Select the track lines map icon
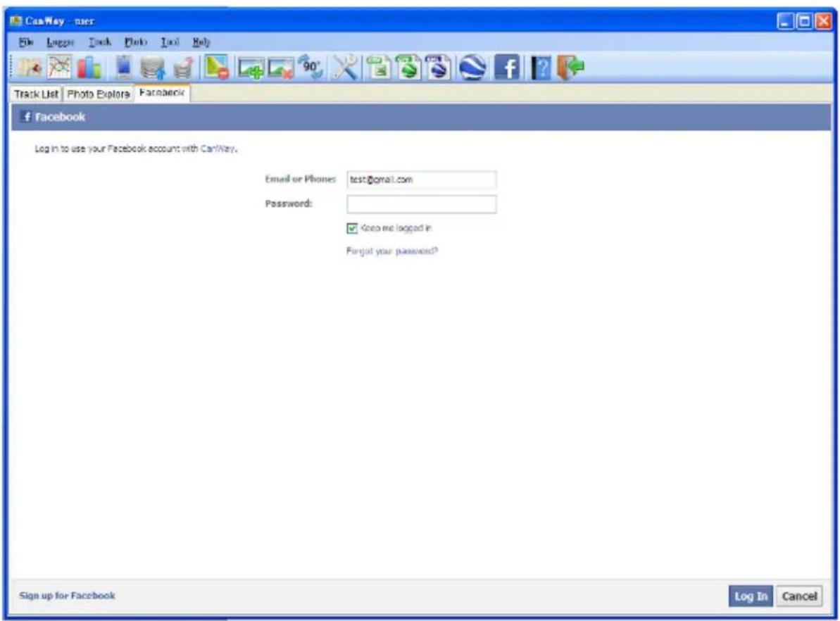This screenshot has width=840, height=621. 59,68
